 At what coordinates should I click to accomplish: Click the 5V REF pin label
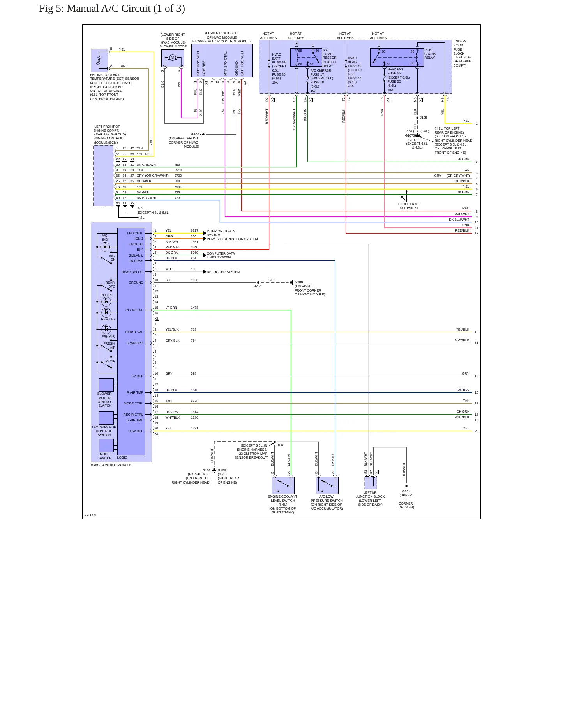pos(138,376)
